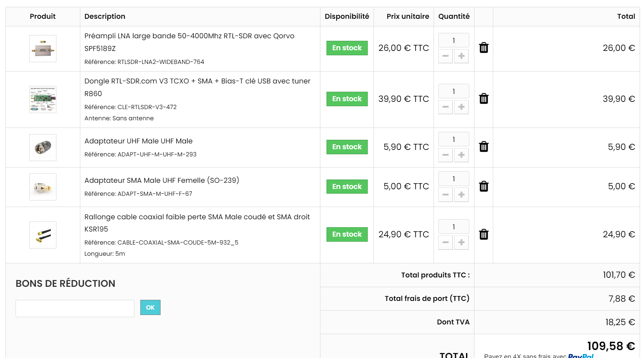This screenshot has width=644, height=358.
Task: Open the Dongle RTL-SDR.com V3 TCXO product link
Action: coord(197,87)
